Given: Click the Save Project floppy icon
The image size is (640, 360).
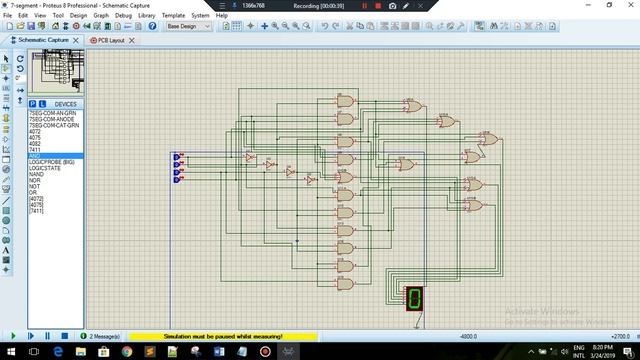Looking at the screenshot, I should 31,26.
